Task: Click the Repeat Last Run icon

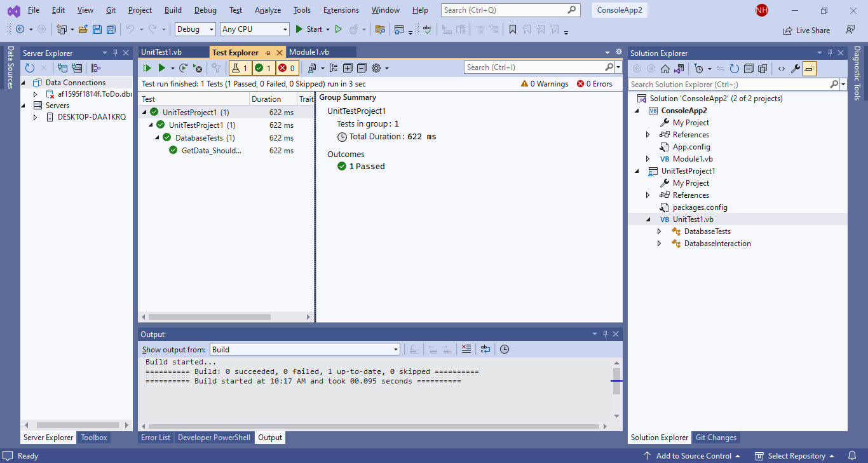Action: pos(183,68)
